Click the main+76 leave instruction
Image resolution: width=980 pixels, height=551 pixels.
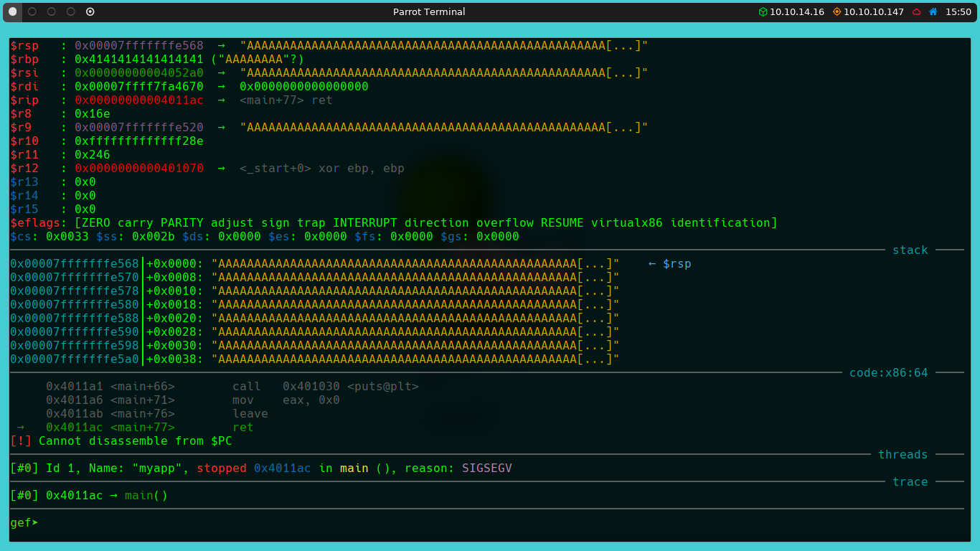[x=250, y=414]
